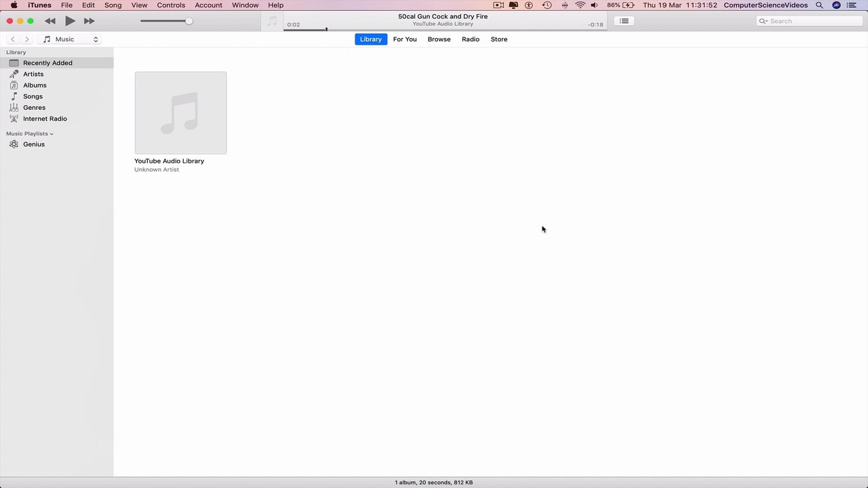Open the iTunes application menu
The height and width of the screenshot is (488, 868).
coord(39,5)
